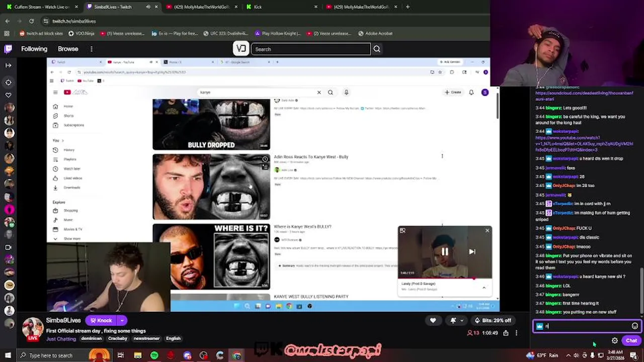644x362 pixels.
Task: Click the YouTube Create button
Action: (453, 92)
